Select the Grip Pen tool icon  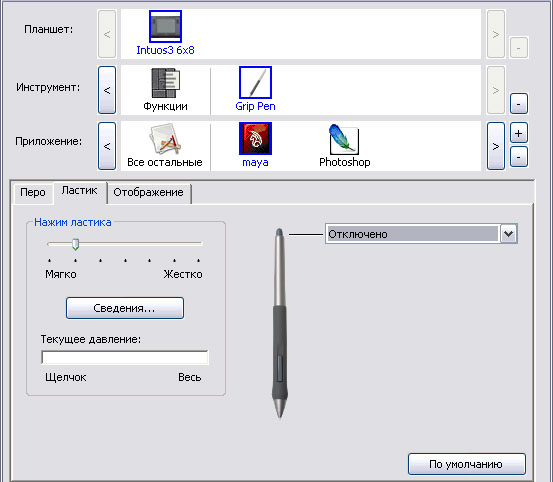coord(255,83)
